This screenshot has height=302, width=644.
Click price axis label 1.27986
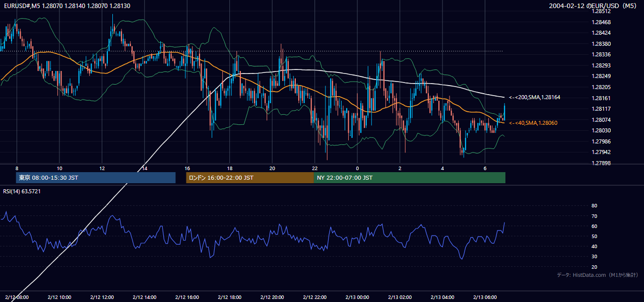601,141
